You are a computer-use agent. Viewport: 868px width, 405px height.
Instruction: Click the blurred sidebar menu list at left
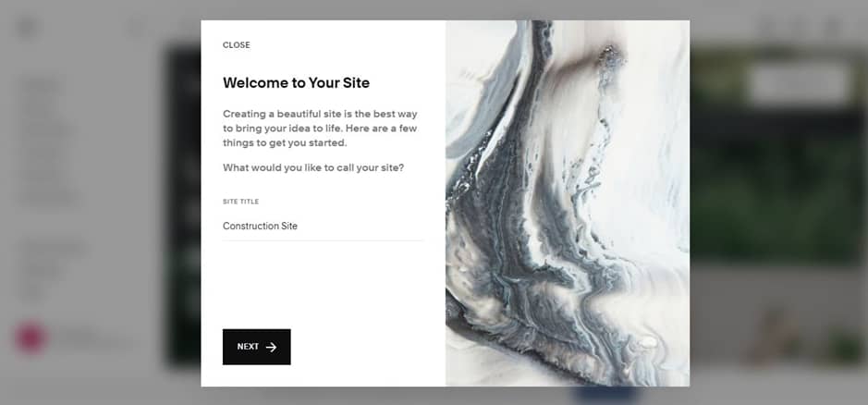tap(49, 142)
